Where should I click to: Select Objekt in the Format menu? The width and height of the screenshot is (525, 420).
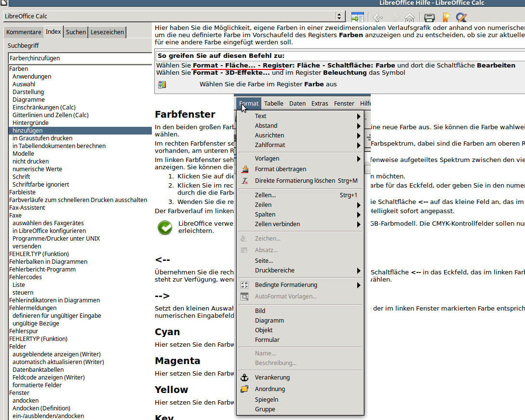(x=300, y=330)
